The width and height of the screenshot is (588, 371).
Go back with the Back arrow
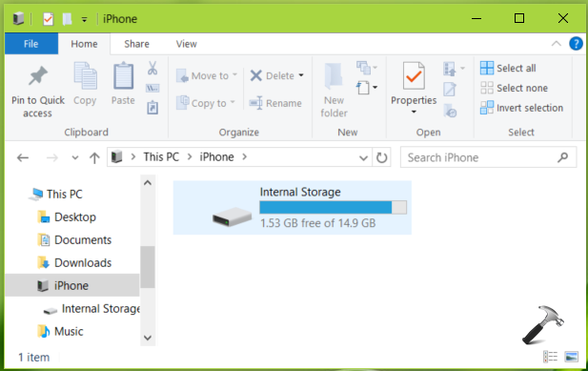click(x=23, y=157)
